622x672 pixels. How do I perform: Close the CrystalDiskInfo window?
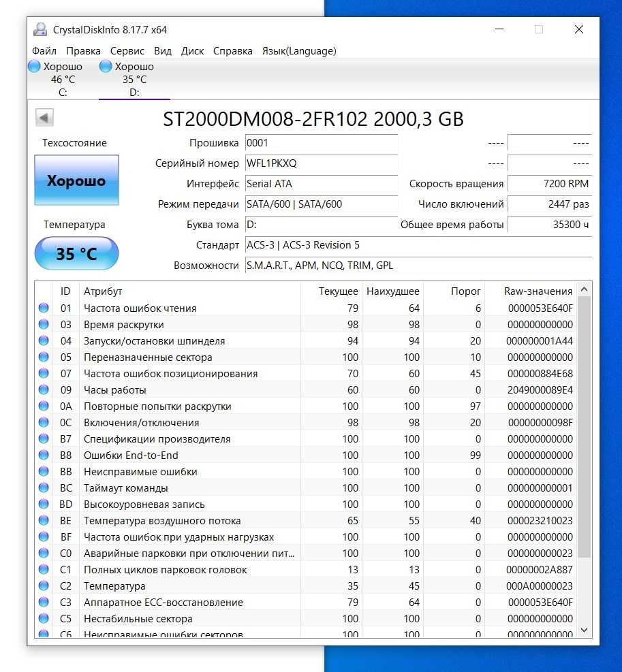coord(578,29)
